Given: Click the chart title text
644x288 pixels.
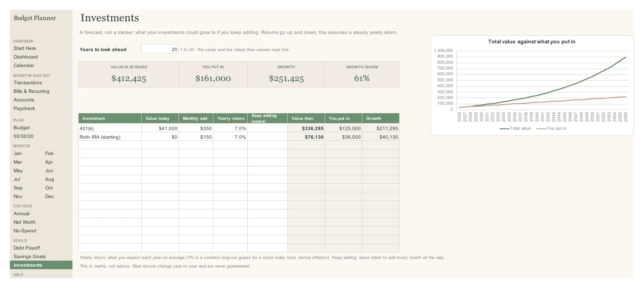Looking at the screenshot, I should click(531, 42).
